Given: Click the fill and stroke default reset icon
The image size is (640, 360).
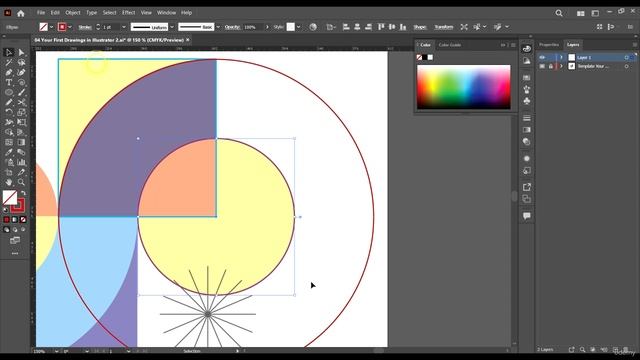Looking at the screenshot, I should click(x=6, y=210).
